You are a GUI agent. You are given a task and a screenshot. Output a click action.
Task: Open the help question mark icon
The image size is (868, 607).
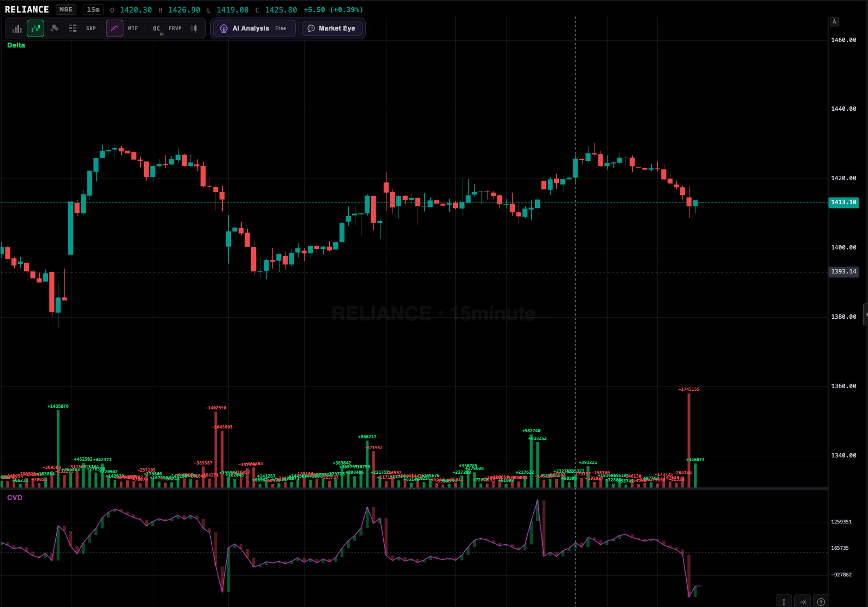click(x=821, y=602)
